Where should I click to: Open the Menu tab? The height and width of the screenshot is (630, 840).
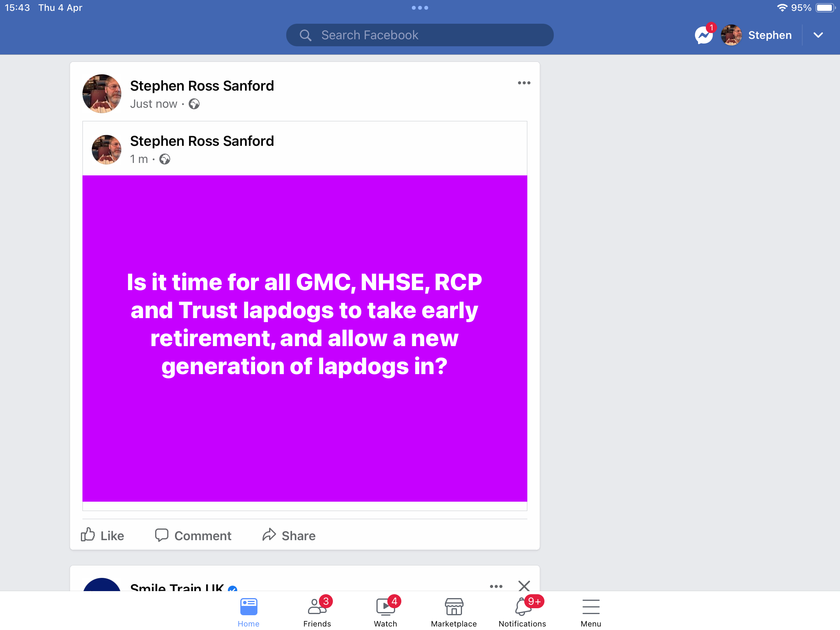(591, 611)
